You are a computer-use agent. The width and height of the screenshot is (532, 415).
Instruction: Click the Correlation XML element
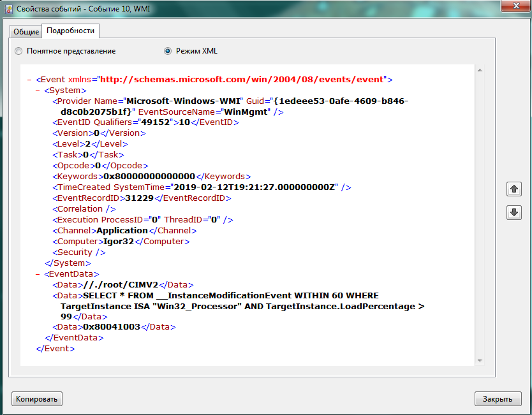tap(84, 209)
